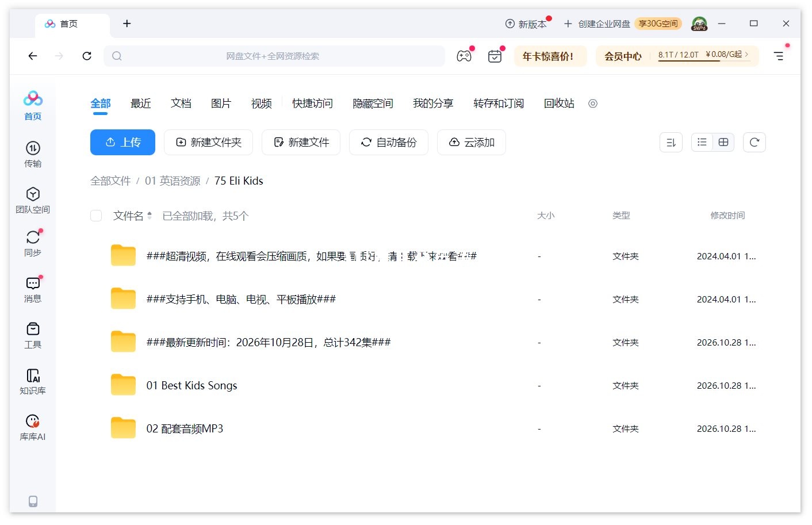This screenshot has width=812, height=525.
Task: Go to 全部文件 breadcrumb
Action: pos(110,181)
